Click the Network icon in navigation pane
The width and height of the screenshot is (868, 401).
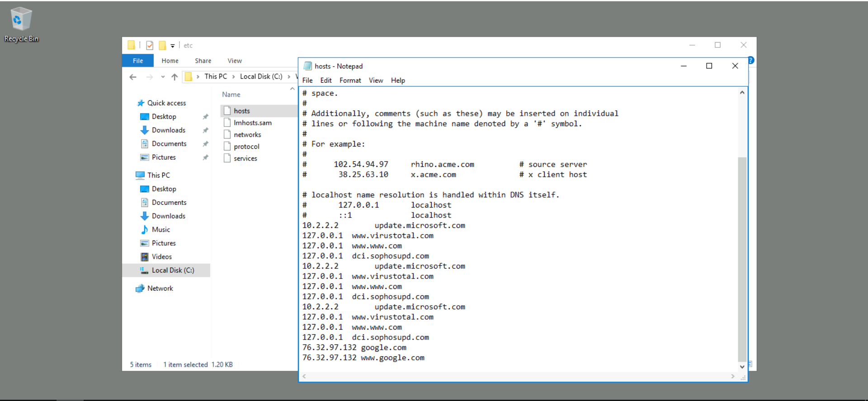pos(140,288)
